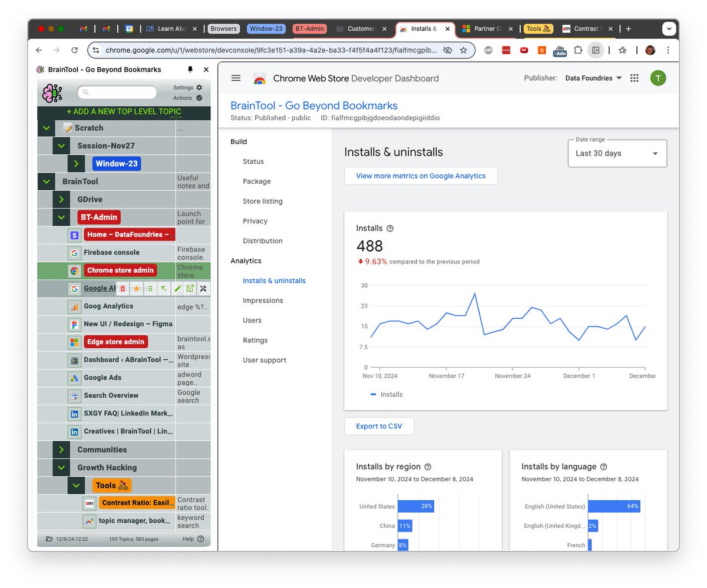Open Chrome tab search dropdown

click(668, 28)
